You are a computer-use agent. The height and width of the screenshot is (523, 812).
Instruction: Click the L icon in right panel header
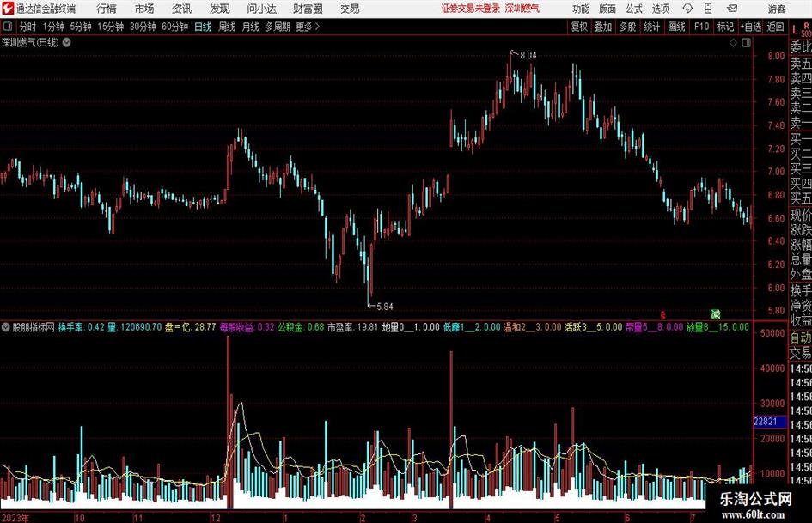[795, 29]
